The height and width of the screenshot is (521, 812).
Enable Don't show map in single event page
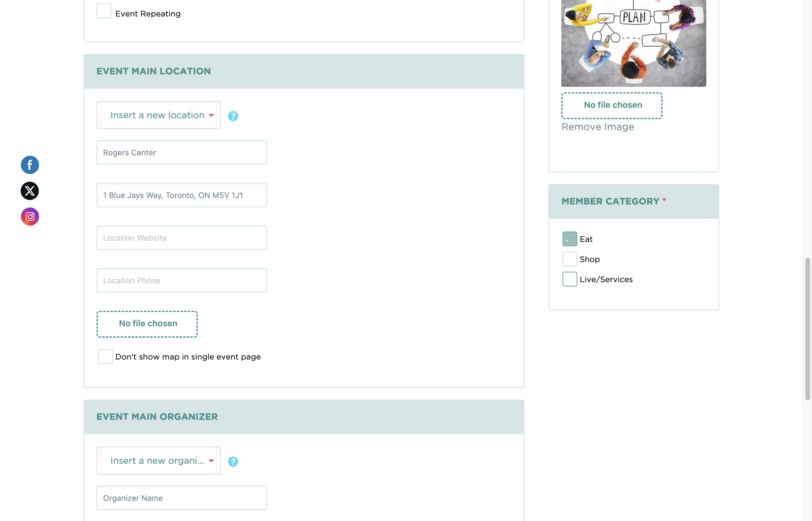point(105,356)
